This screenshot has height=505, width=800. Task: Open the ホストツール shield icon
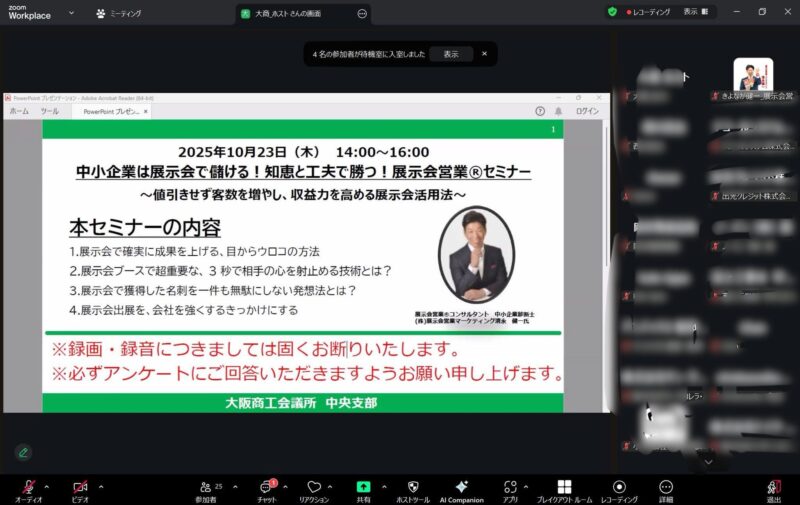(x=413, y=487)
